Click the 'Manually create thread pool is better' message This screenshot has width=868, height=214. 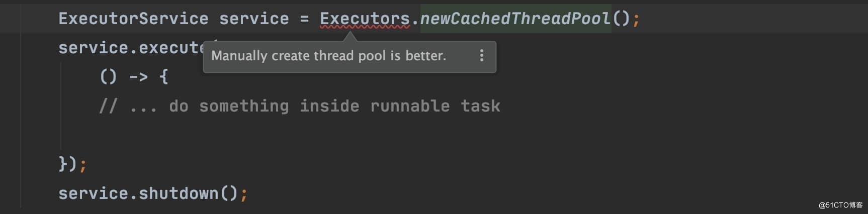(328, 55)
